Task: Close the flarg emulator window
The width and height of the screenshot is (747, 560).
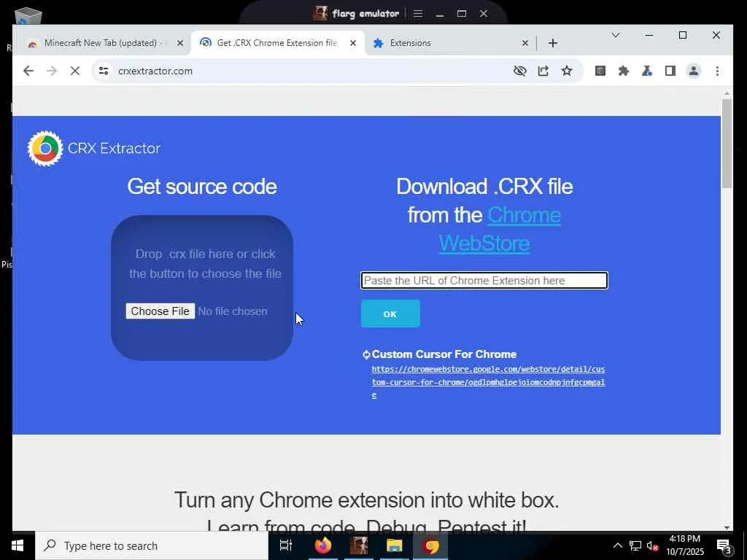Action: click(484, 13)
